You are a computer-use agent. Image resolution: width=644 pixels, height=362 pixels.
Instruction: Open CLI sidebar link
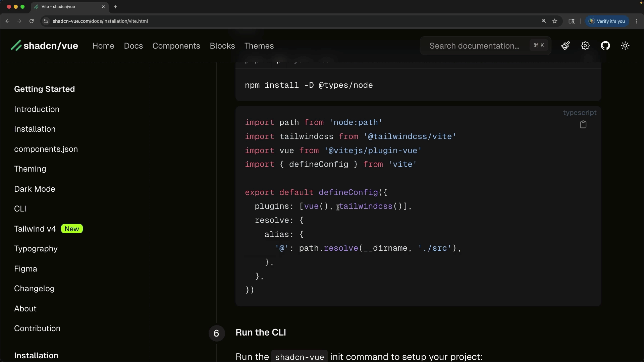tap(20, 209)
